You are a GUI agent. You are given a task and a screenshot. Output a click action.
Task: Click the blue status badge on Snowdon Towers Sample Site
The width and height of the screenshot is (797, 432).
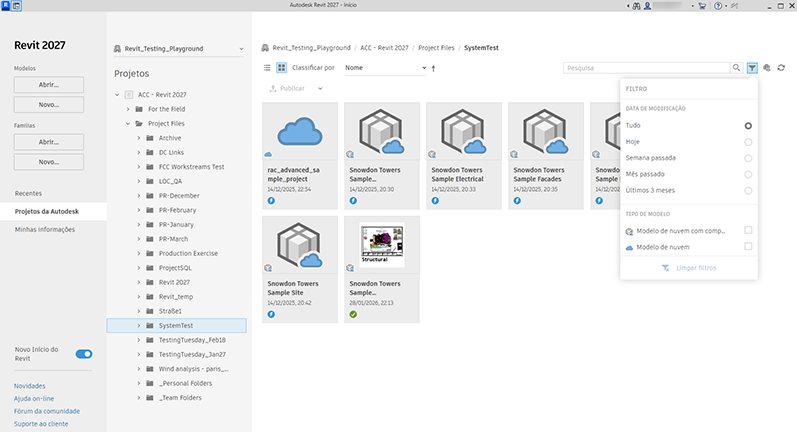pos(271,315)
